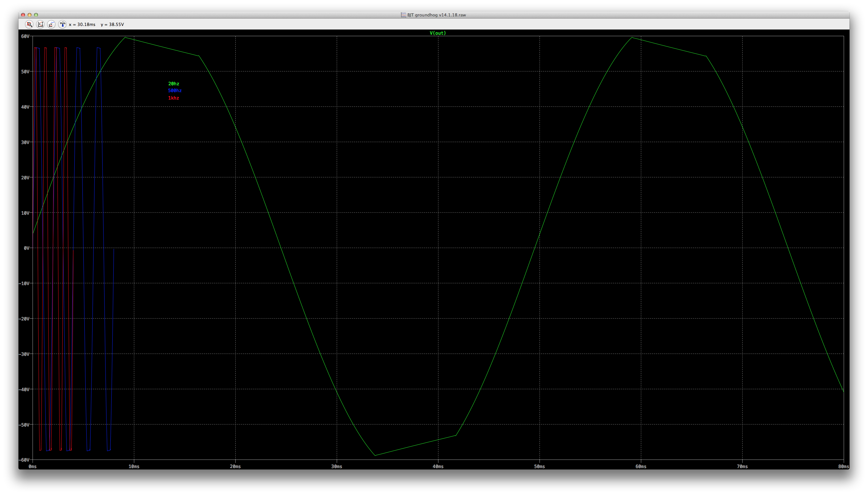868x495 pixels.
Task: Click the 20ms time axis label
Action: 235,467
